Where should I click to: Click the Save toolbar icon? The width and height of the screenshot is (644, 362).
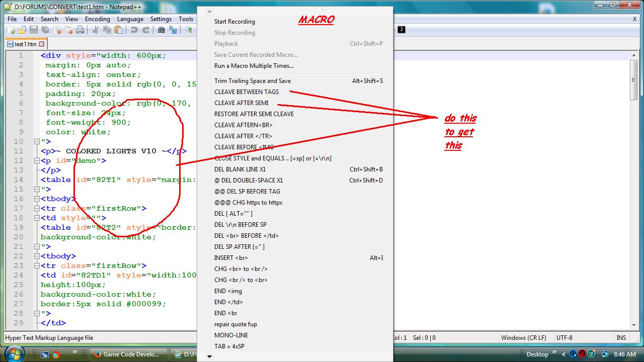click(34, 30)
